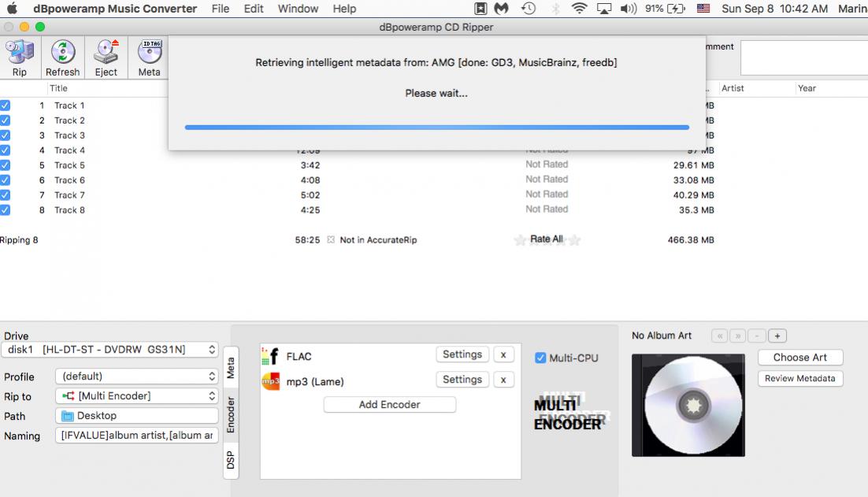Open the Drive selection dropdown
Screen dimensions: 868x497
[110, 349]
